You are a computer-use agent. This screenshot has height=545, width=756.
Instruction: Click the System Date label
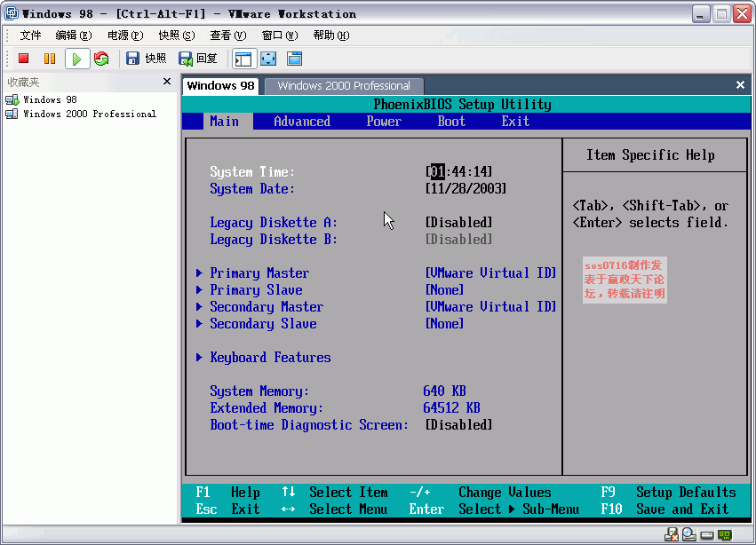252,189
